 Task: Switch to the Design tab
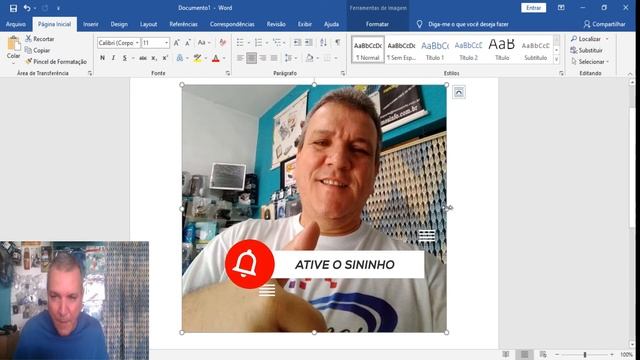(119, 24)
